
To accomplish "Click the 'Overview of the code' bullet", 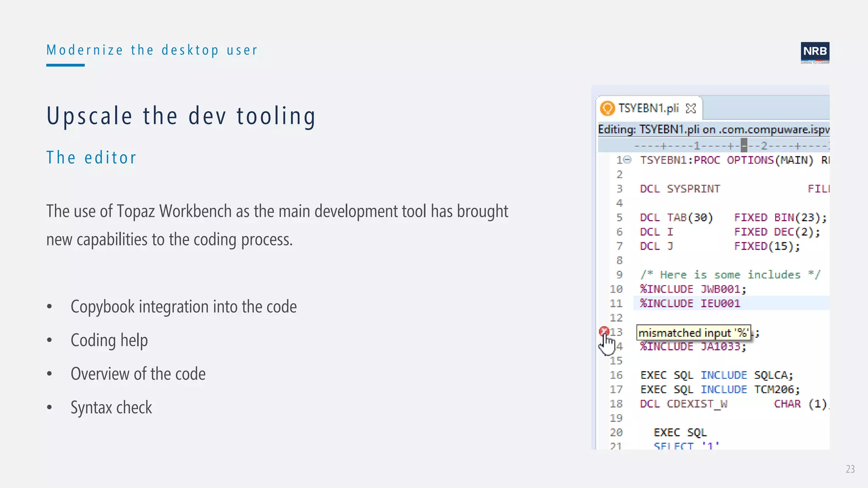I will 138,374.
